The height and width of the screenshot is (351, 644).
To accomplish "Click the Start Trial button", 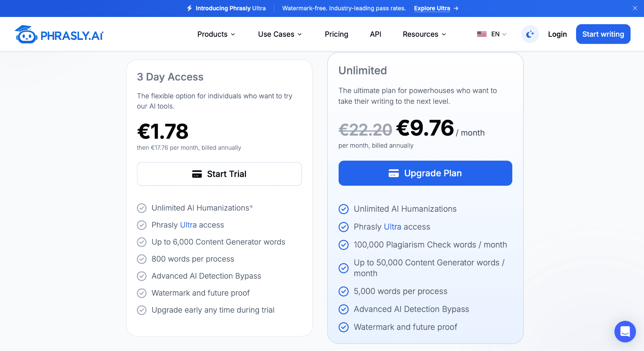I will (219, 174).
